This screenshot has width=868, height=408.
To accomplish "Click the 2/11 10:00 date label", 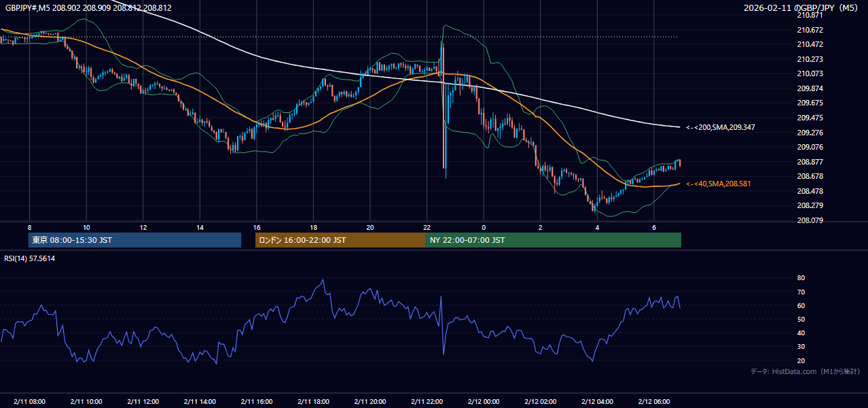I will 86,402.
